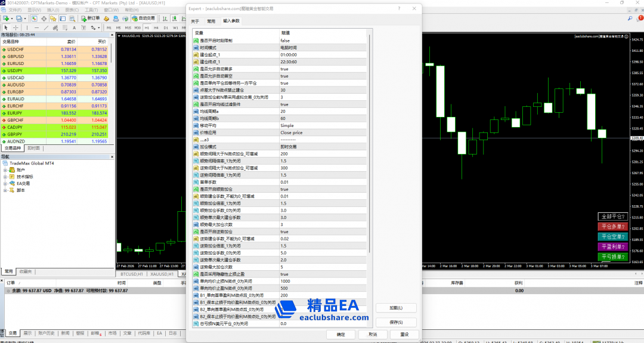Open the new chart toolbar icon

[x=7, y=18]
